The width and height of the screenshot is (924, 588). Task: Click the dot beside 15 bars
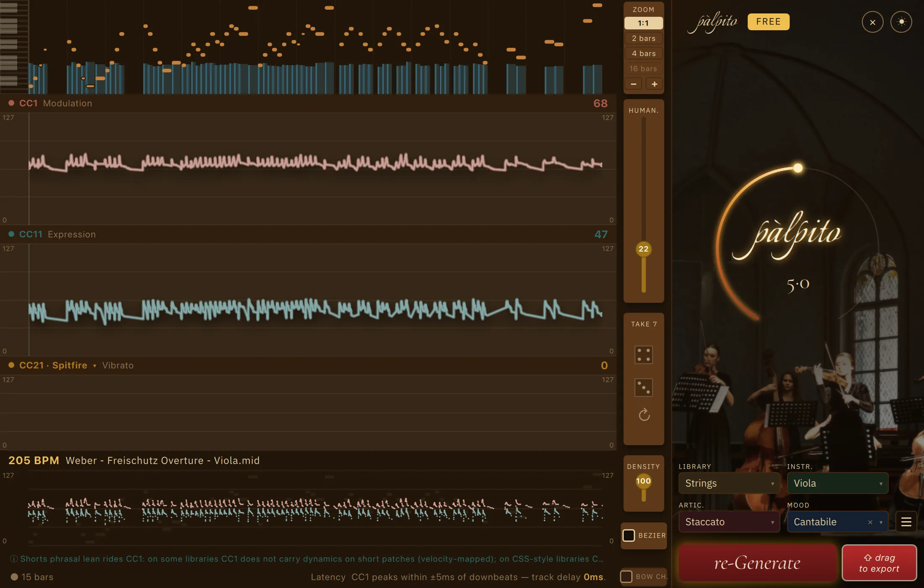click(x=14, y=577)
